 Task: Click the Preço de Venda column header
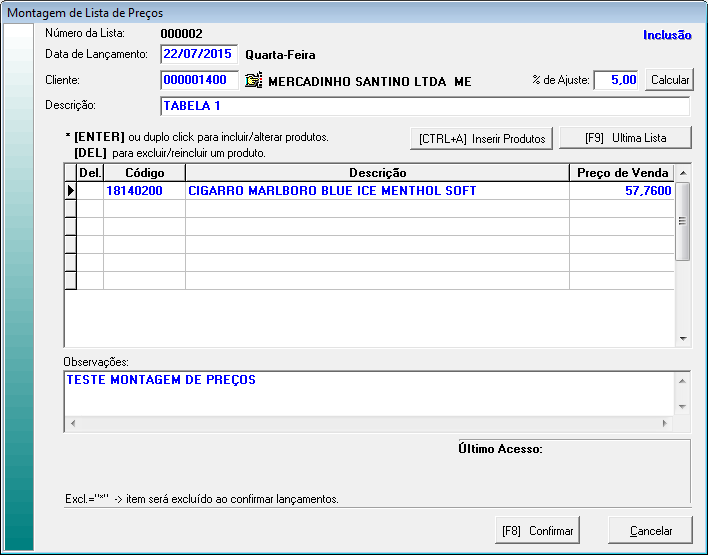(622, 173)
